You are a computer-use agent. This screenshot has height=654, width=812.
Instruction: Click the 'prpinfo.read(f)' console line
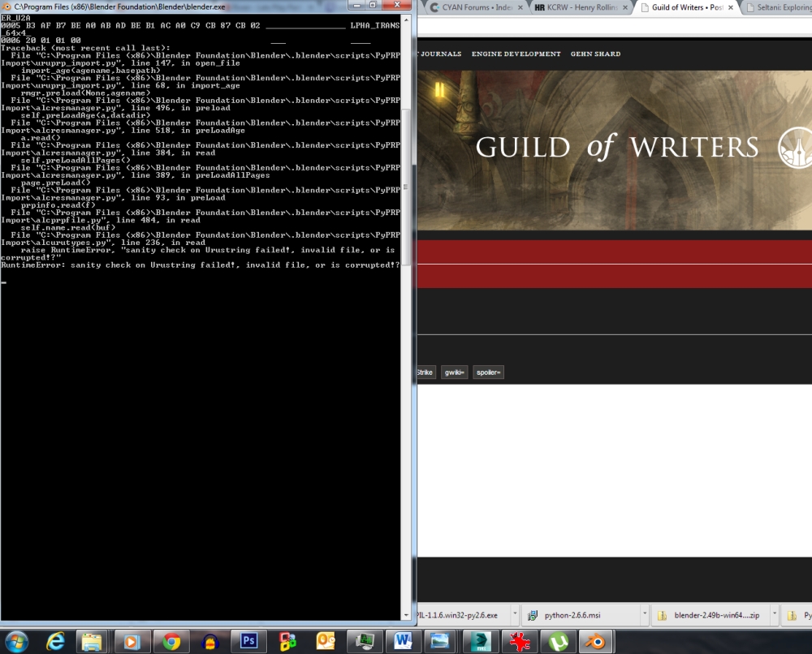pos(58,205)
